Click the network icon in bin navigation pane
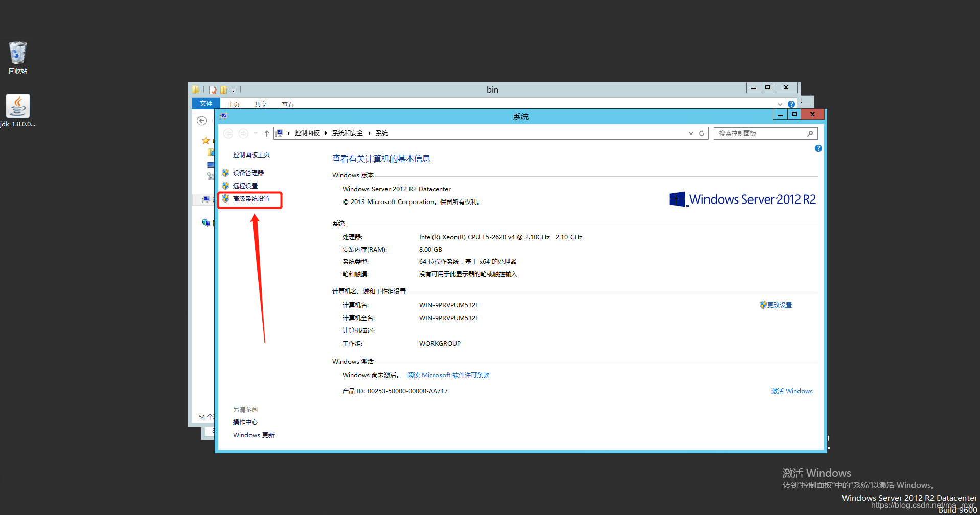 pos(206,222)
